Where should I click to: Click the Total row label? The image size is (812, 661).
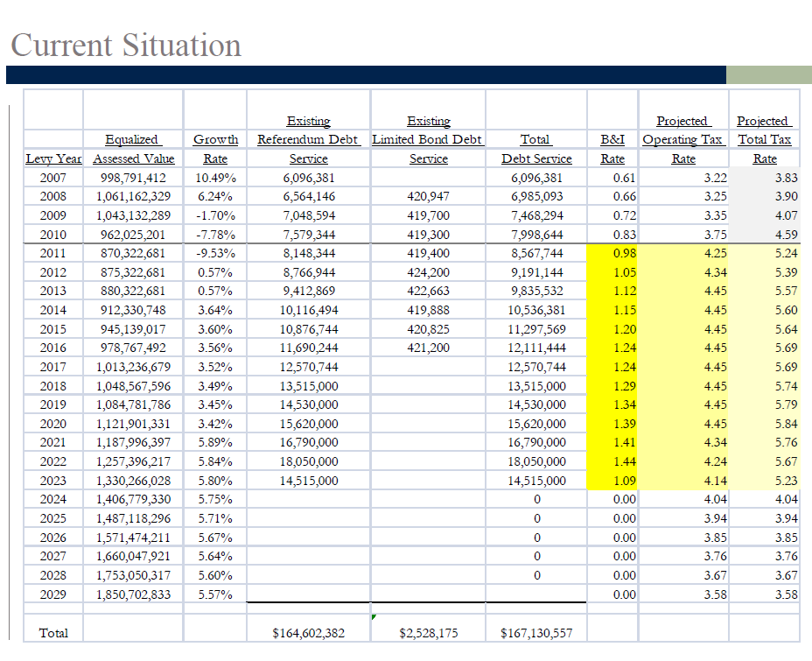53,632
